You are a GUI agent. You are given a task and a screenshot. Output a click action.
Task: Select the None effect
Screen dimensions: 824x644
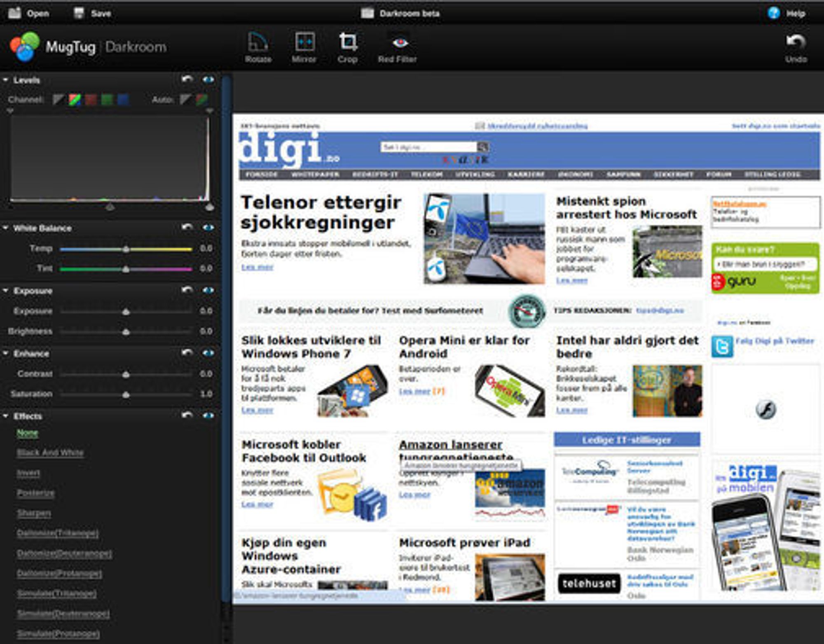27,433
